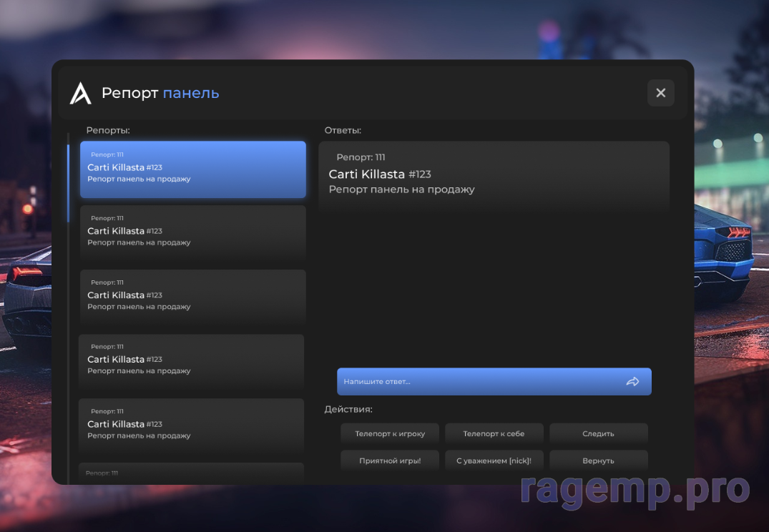Image resolution: width=769 pixels, height=532 pixels.
Task: Select the highlighted blue report in list
Action: coord(192,169)
